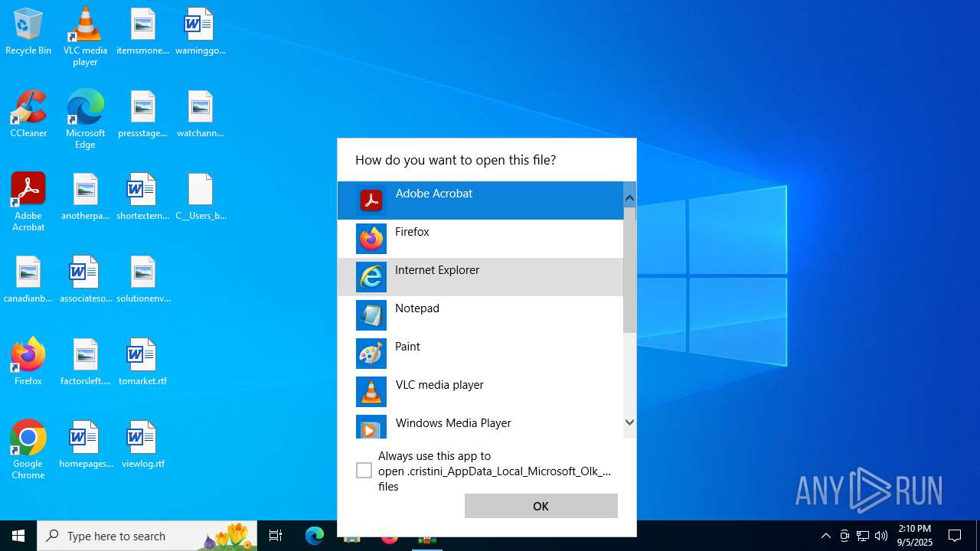Open the Recycle Bin desktop icon
980x551 pixels.
pos(28,32)
